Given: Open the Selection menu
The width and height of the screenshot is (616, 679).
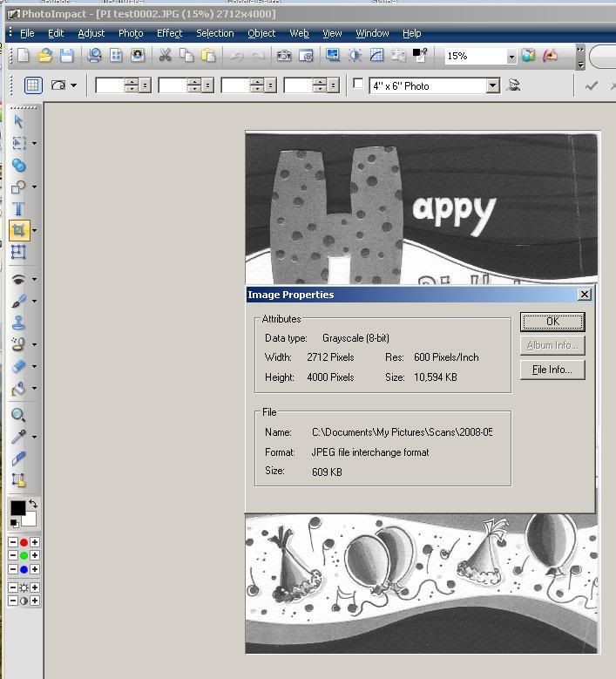Looking at the screenshot, I should (x=214, y=33).
